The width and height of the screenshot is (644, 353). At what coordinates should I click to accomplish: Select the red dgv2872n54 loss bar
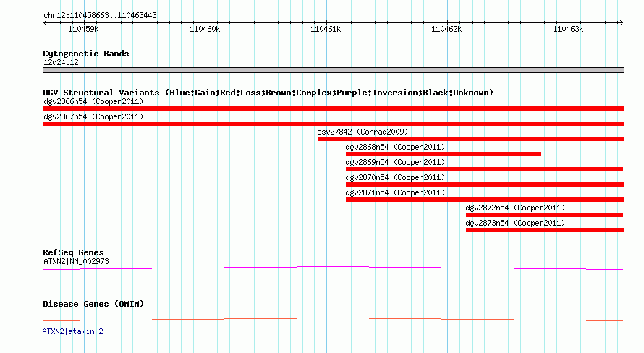[545, 215]
